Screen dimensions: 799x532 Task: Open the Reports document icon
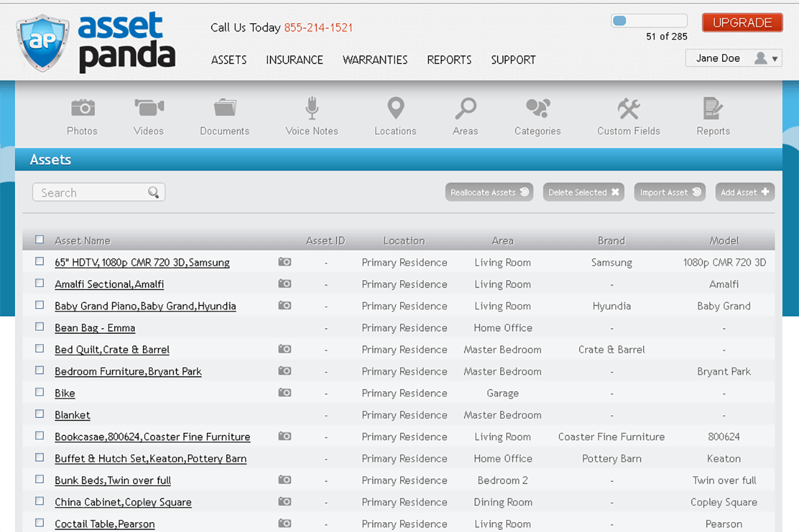[713, 108]
